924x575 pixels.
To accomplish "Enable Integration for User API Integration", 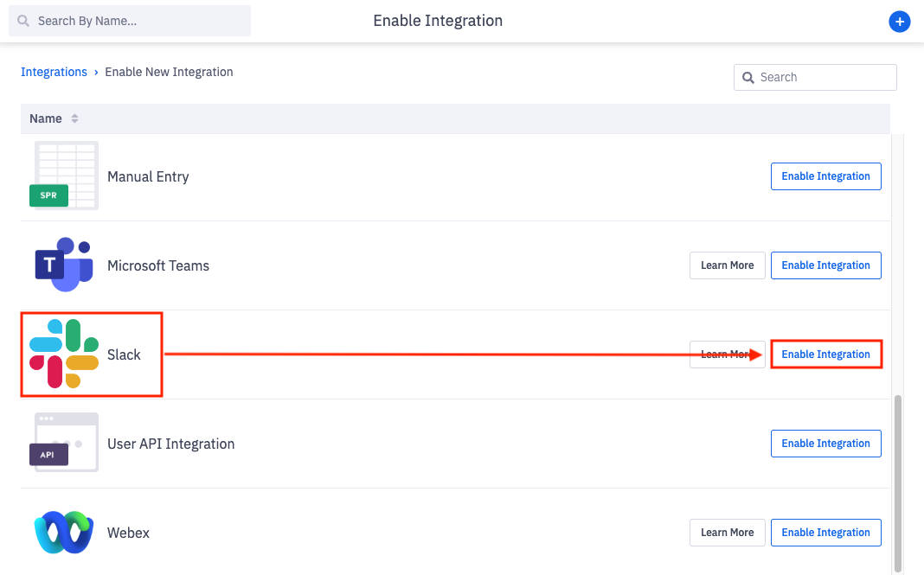I will point(825,443).
